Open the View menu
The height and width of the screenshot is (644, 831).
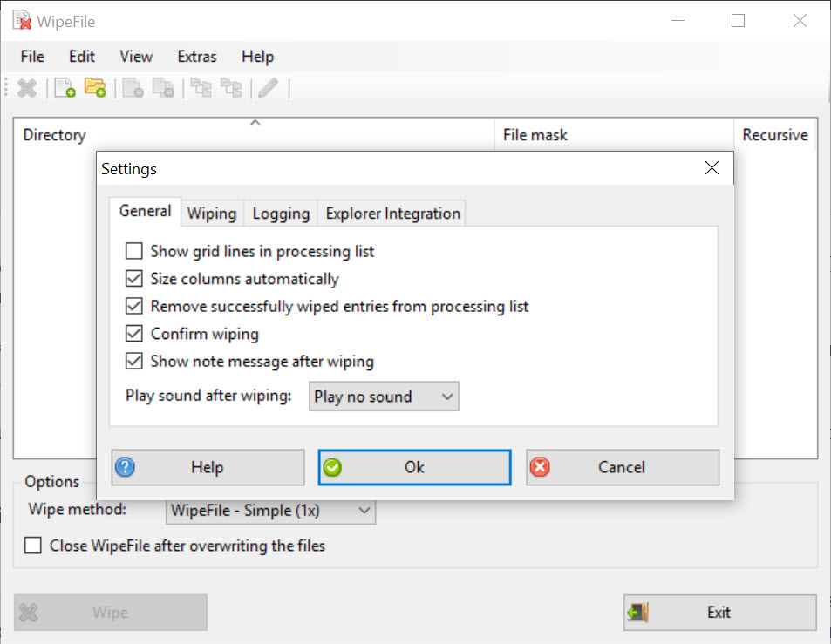[x=136, y=56]
